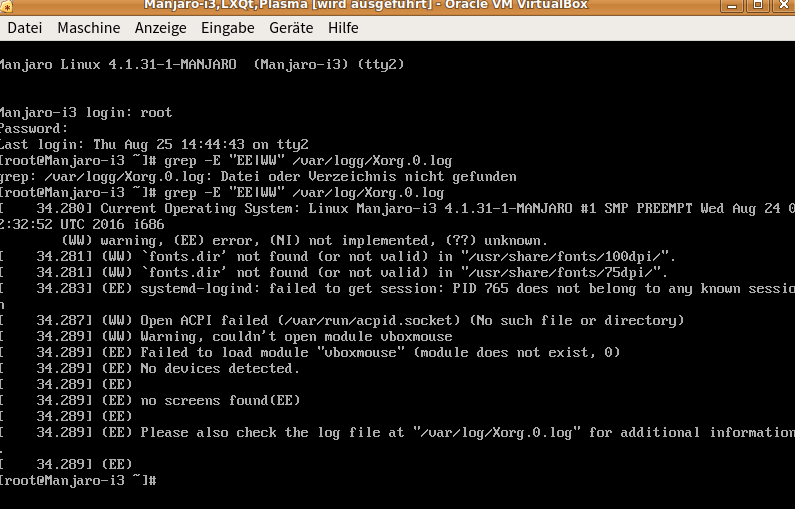Open the Geräte menu

point(291,28)
